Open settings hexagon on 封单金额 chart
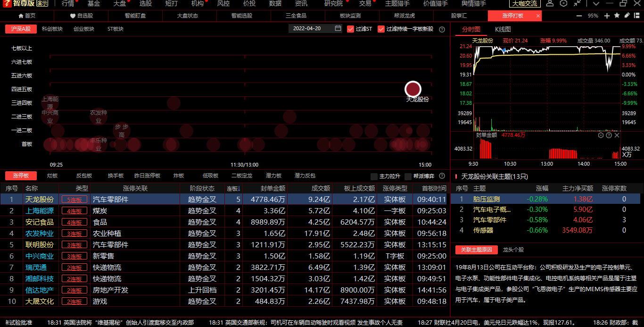The image size is (644, 327). [601, 135]
